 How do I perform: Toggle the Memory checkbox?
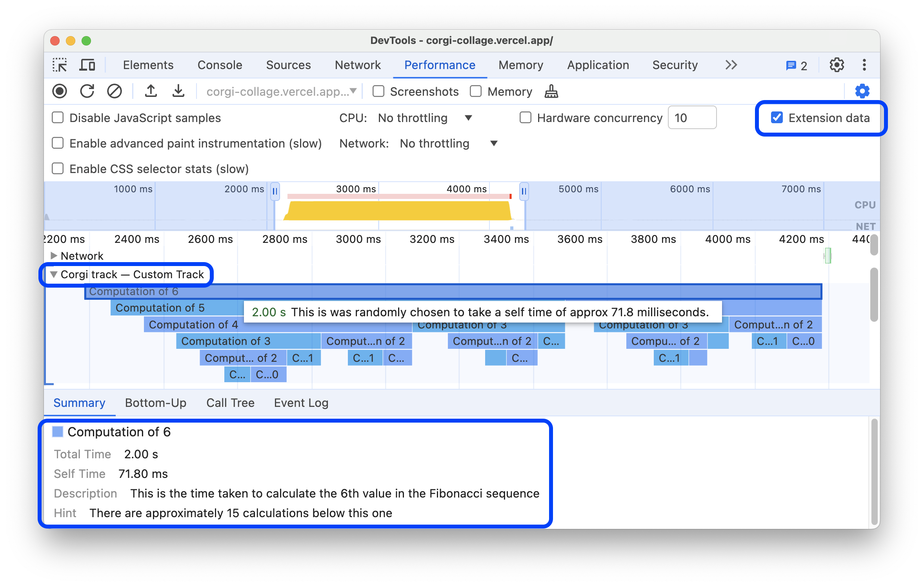pos(475,91)
